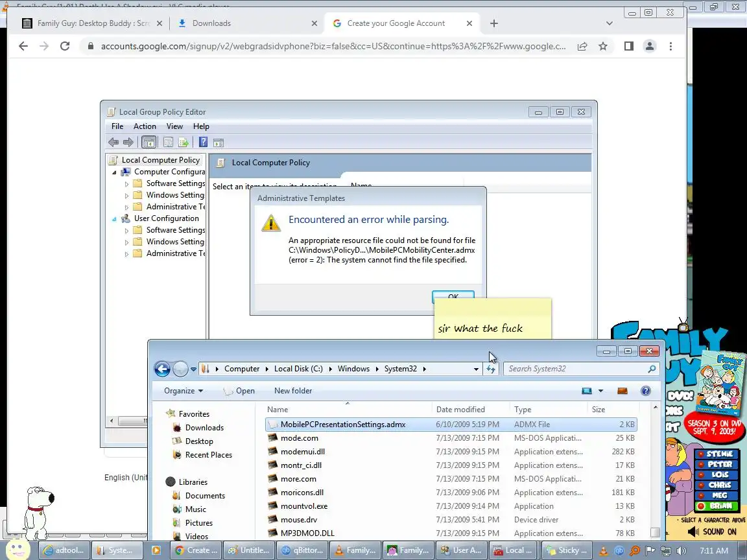Open address bar history dropdown in Explorer

[x=476, y=369]
